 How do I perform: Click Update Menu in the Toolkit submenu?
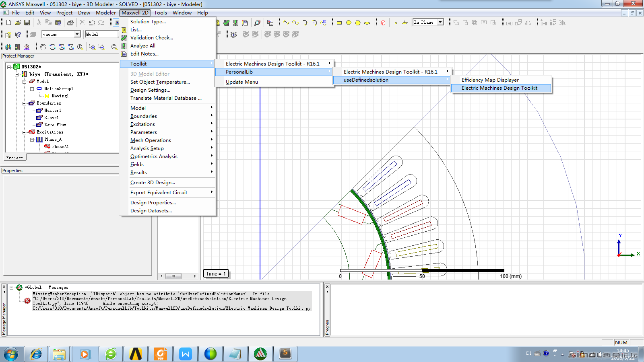[274, 82]
